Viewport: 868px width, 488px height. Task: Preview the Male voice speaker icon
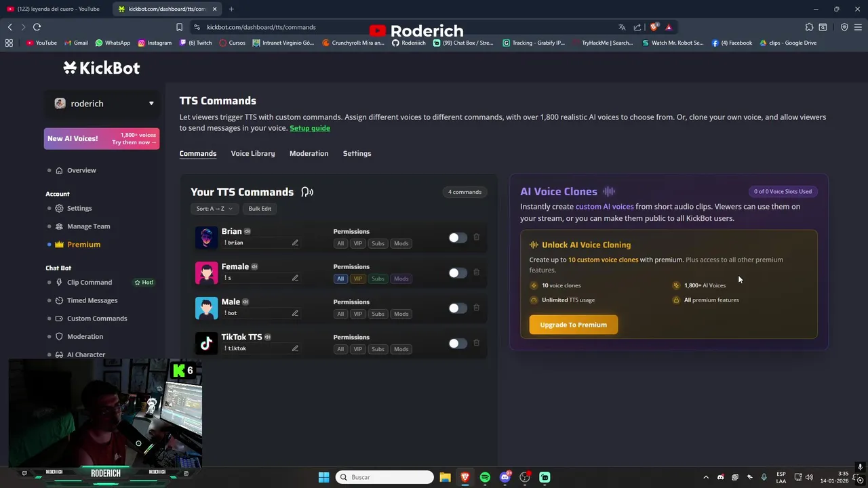tap(245, 302)
